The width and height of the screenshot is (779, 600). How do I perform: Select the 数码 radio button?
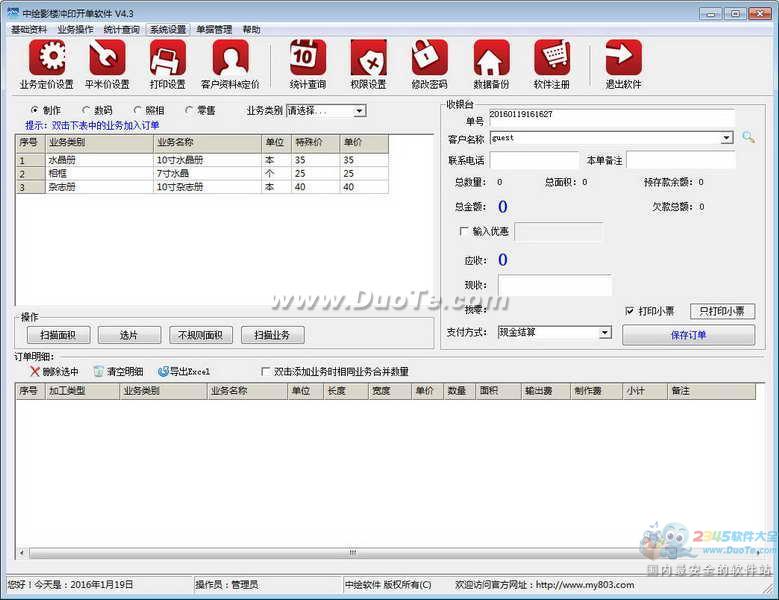pyautogui.click(x=86, y=110)
